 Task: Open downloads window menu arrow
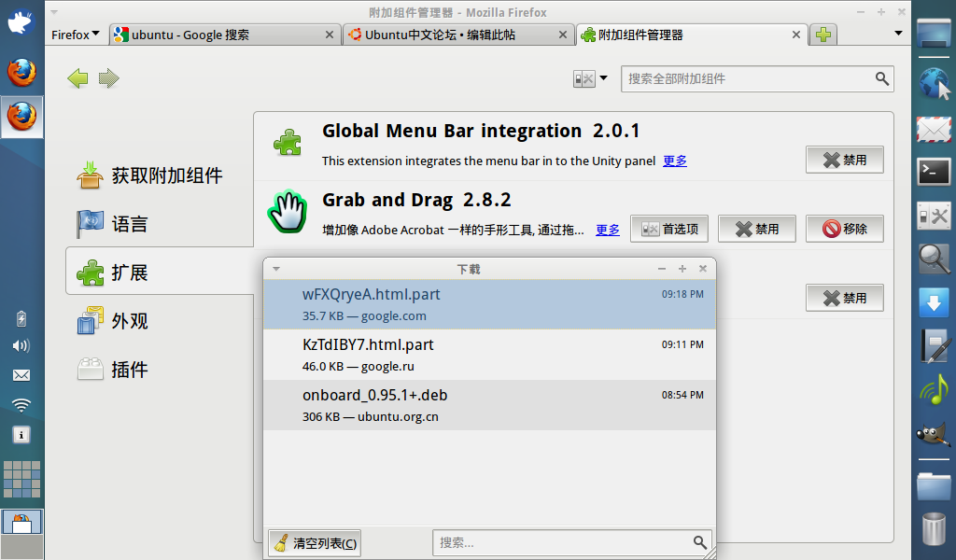click(276, 269)
